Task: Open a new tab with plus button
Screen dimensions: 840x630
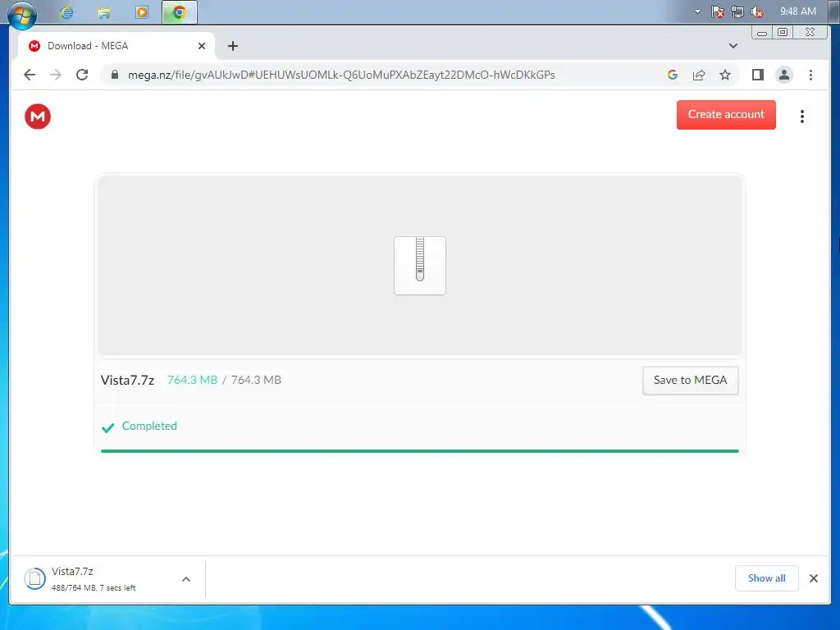Action: tap(232, 46)
